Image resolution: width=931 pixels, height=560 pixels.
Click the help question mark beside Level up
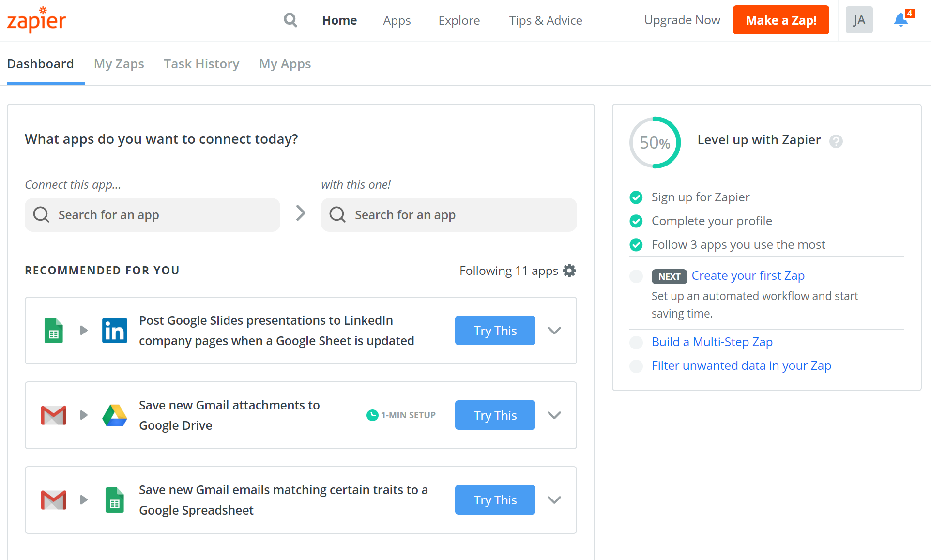(x=836, y=141)
